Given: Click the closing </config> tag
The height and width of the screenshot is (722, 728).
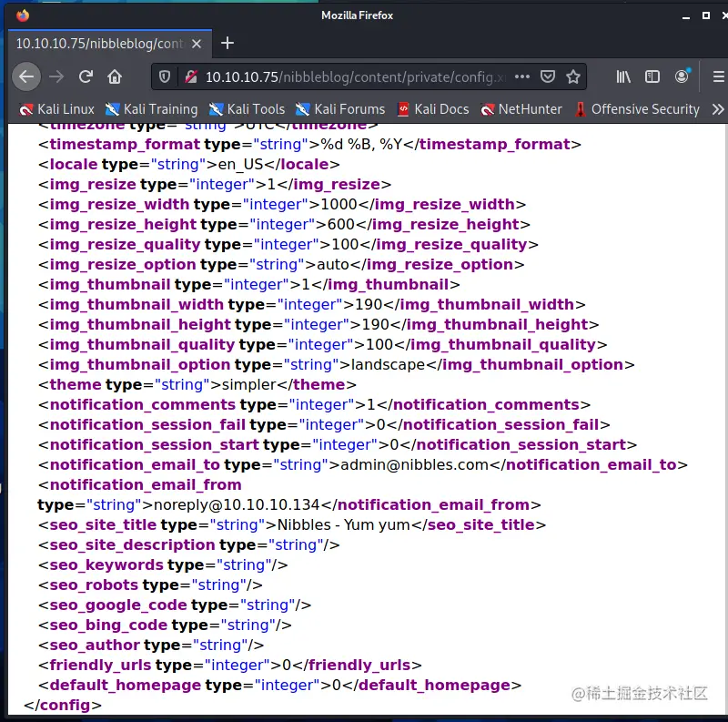Looking at the screenshot, I should click(x=63, y=706).
